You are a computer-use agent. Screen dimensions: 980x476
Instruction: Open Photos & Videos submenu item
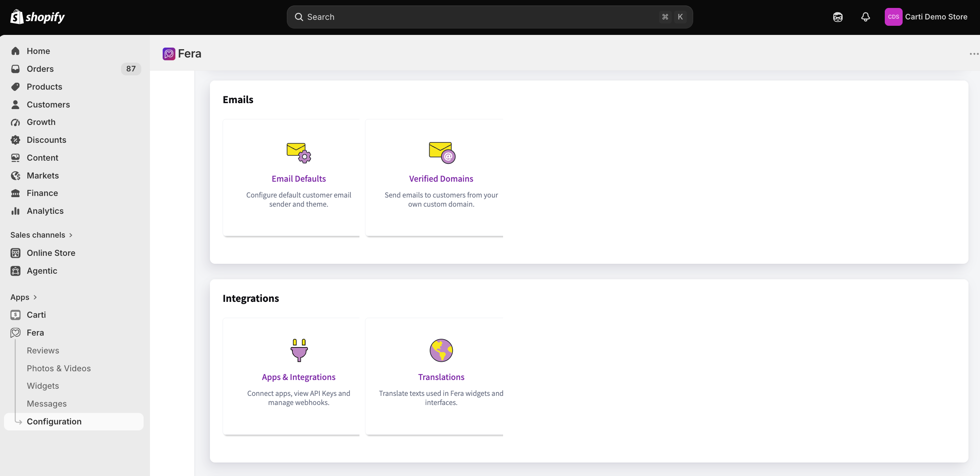[x=59, y=369]
